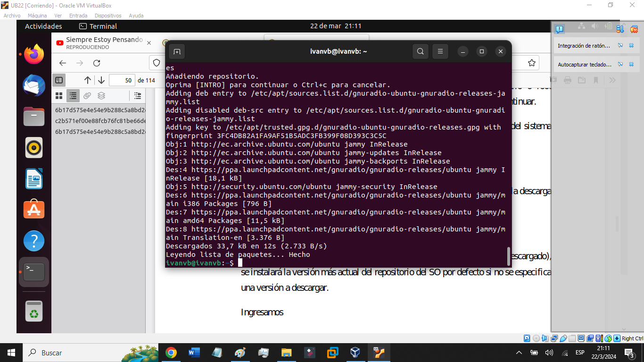Show attachments in PDF sidebar
The width and height of the screenshot is (644, 362).
(x=87, y=96)
